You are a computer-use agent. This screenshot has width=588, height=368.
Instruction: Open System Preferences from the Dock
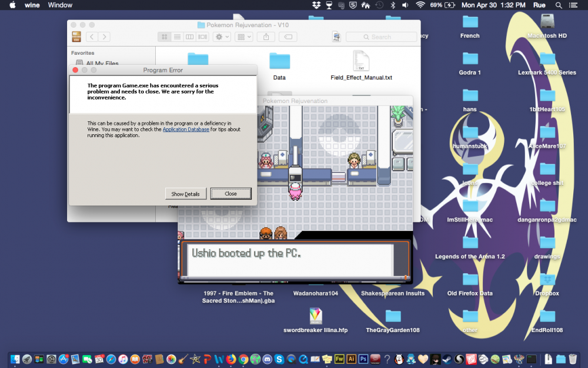[x=51, y=359]
